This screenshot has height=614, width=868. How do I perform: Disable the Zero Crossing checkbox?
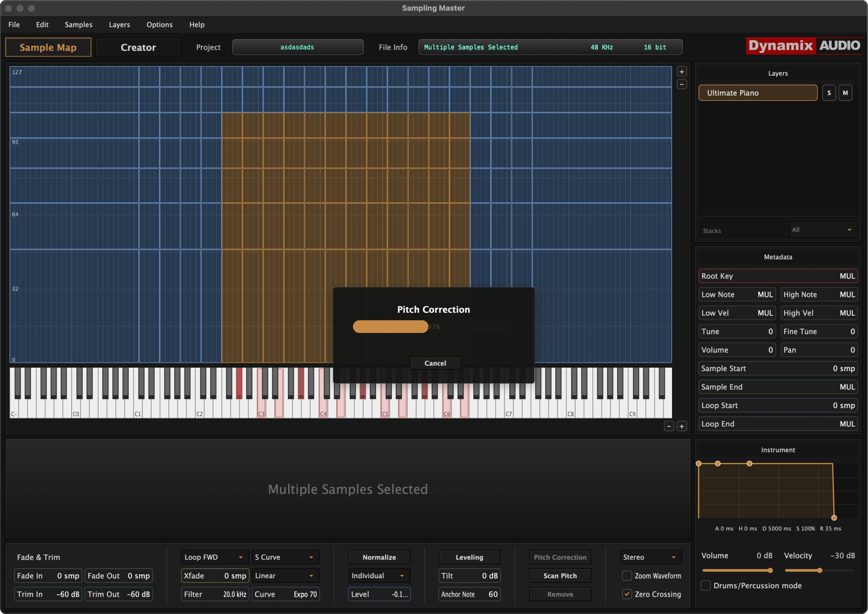point(627,594)
